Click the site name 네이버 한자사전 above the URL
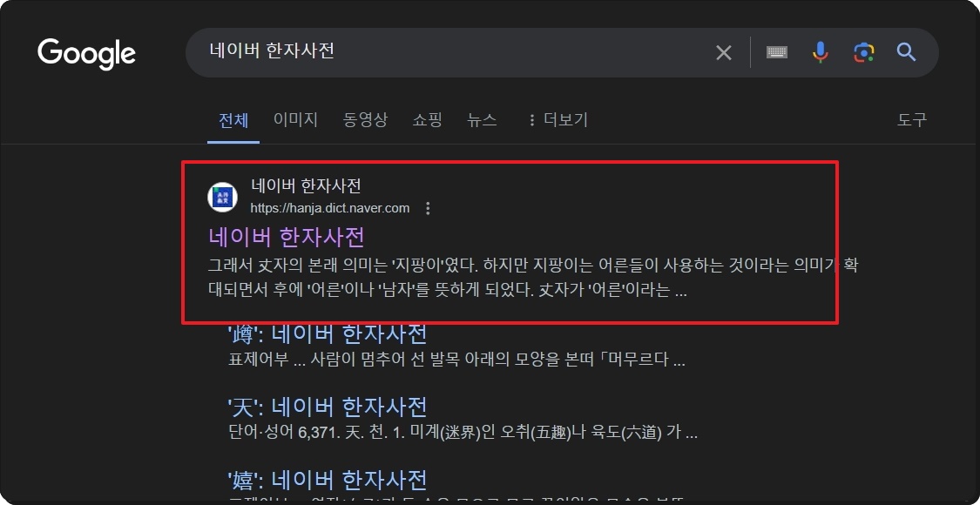Viewport: 980px width, 505px height. pyautogui.click(x=307, y=185)
